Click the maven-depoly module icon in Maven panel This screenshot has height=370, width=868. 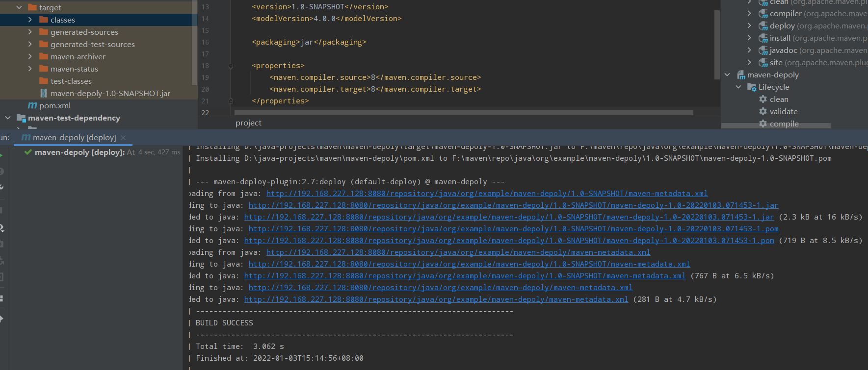(741, 75)
